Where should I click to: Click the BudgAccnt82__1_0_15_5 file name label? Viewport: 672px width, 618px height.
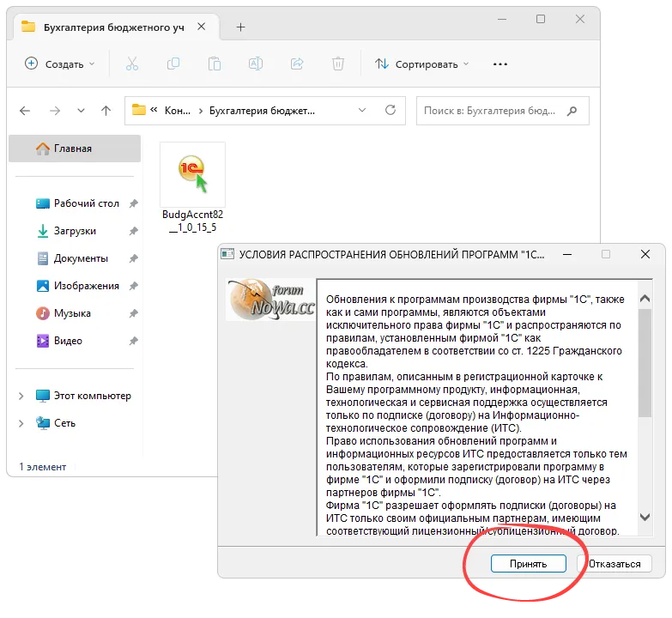[192, 221]
